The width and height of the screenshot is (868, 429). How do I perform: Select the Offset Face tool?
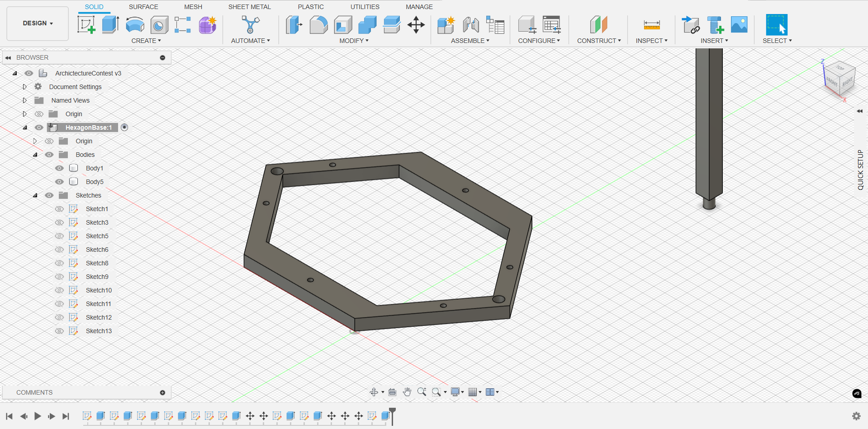pyautogui.click(x=392, y=25)
